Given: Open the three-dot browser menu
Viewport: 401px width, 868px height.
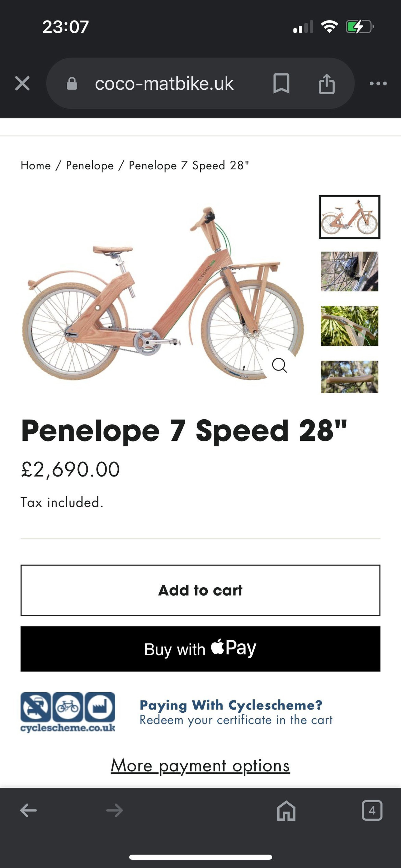Looking at the screenshot, I should point(378,83).
